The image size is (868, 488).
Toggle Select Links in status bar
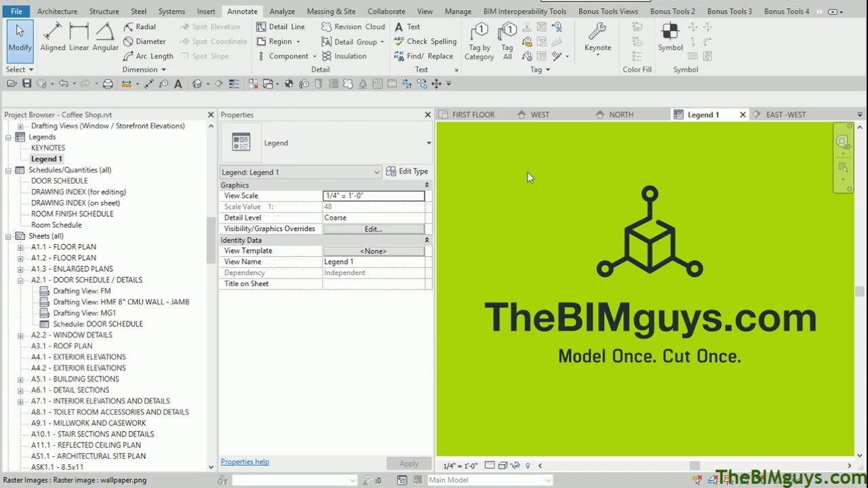[x=698, y=480]
